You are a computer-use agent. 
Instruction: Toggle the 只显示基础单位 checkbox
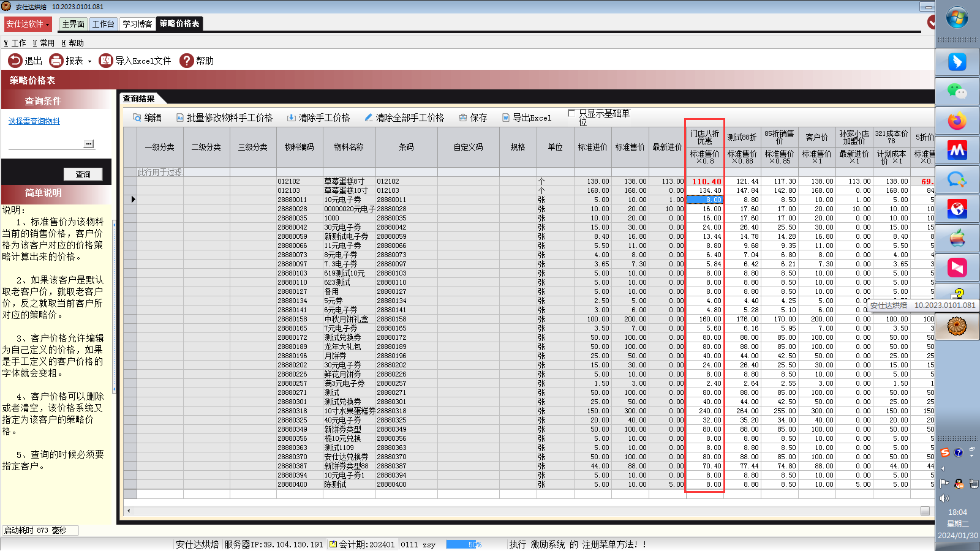click(571, 113)
